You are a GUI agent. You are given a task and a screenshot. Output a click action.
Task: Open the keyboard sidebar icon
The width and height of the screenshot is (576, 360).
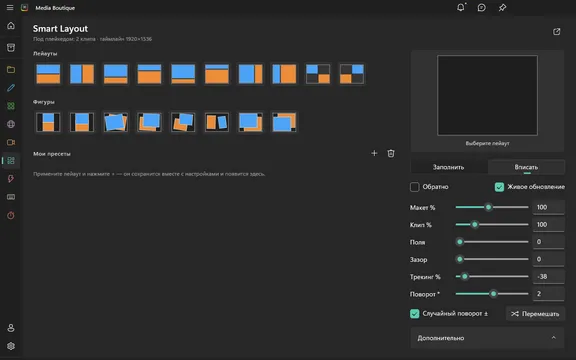(11, 197)
